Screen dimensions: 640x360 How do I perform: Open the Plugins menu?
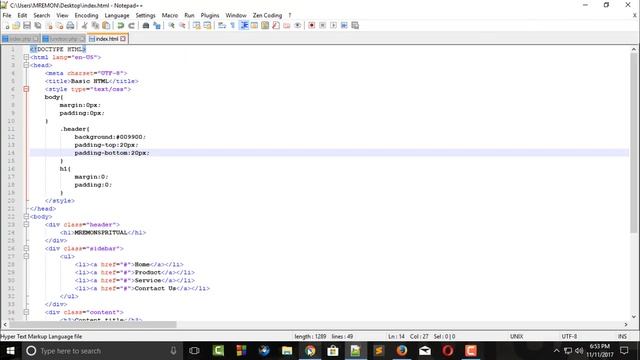210,16
